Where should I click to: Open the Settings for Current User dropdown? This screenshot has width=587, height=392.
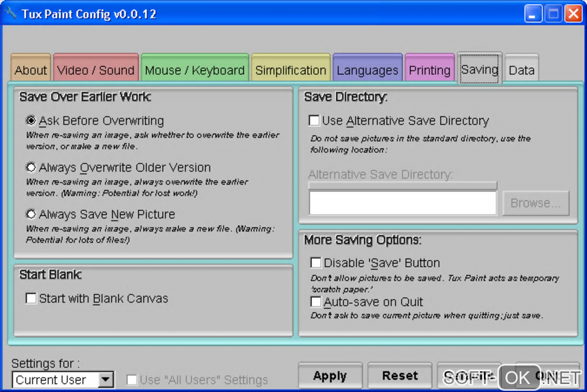click(63, 380)
